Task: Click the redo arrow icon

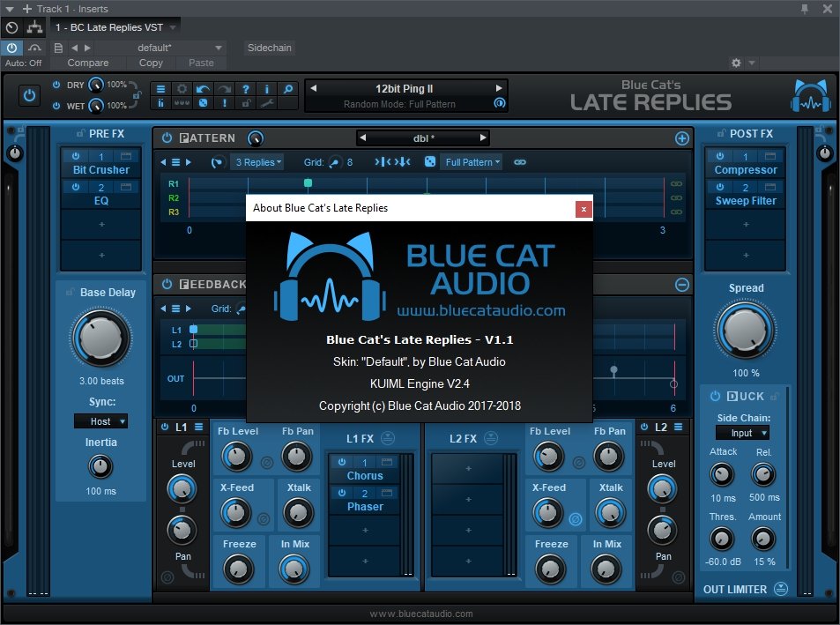Action: [225, 89]
